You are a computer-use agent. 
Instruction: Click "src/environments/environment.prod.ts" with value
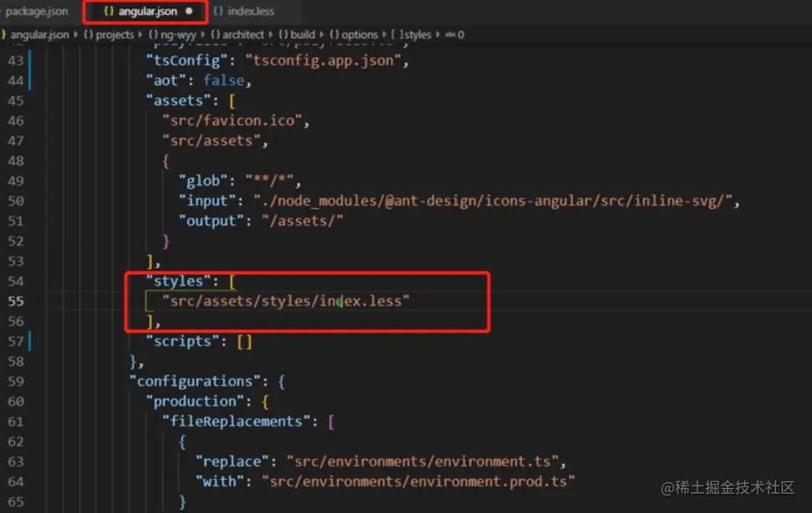418,481
